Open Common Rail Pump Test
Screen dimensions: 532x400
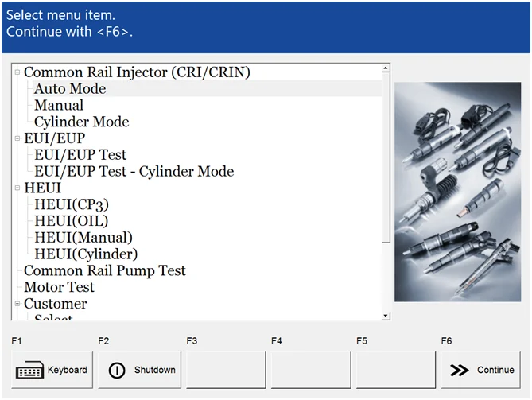[x=104, y=271]
